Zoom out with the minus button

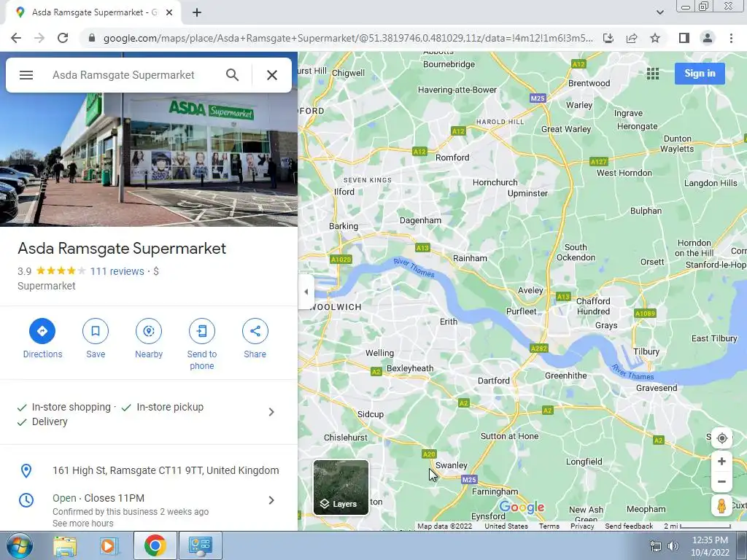[721, 481]
